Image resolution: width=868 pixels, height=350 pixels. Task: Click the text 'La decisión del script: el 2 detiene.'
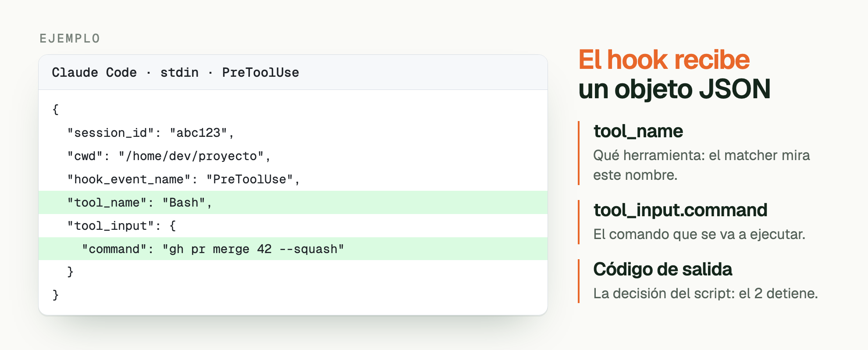(705, 293)
